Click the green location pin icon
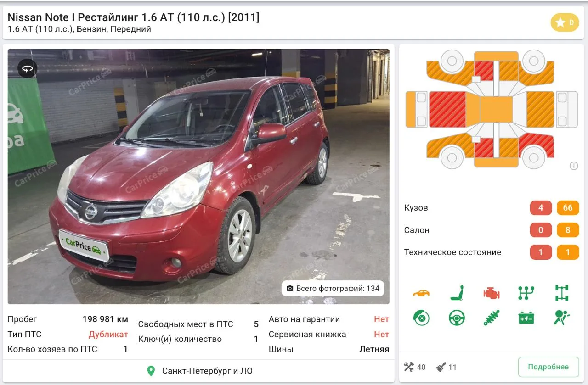The width and height of the screenshot is (588, 385). (x=151, y=371)
